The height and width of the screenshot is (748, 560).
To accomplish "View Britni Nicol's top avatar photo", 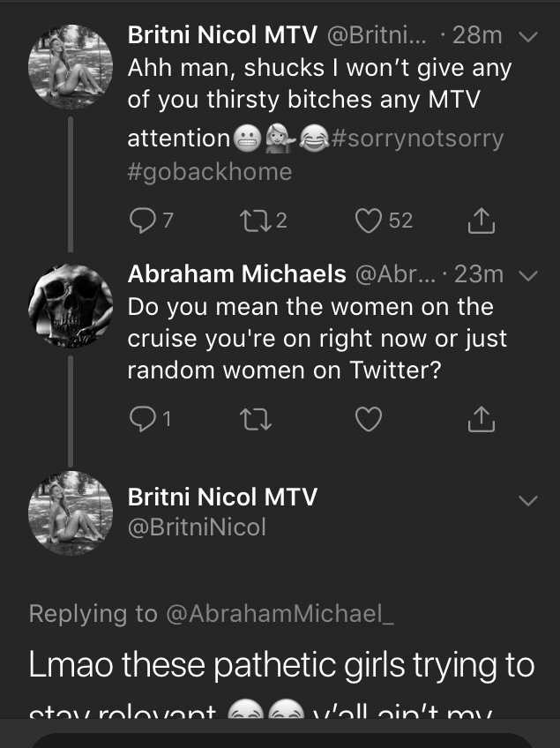I will coord(71,67).
